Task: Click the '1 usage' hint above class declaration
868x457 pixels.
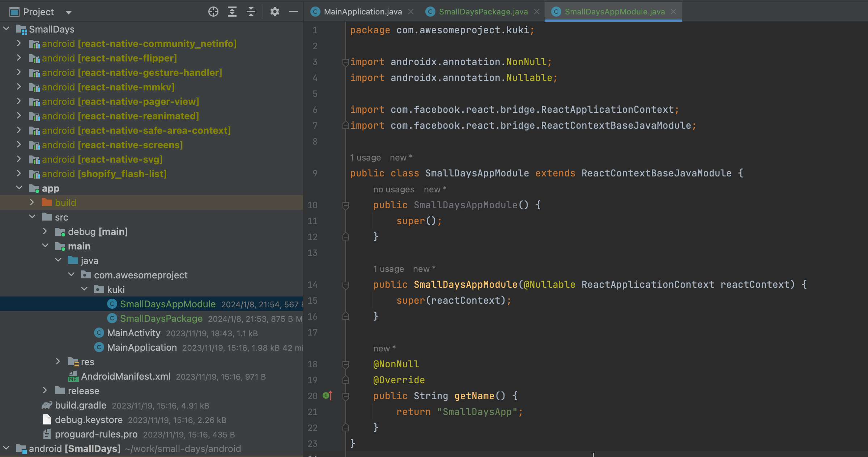Action: coord(365,158)
